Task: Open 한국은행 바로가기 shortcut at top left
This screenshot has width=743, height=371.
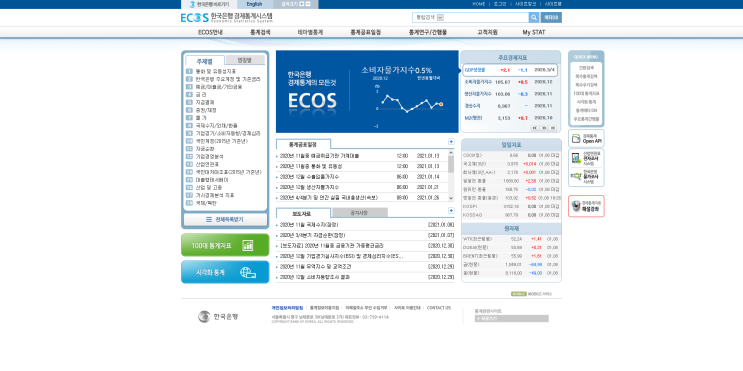Action: [x=209, y=4]
